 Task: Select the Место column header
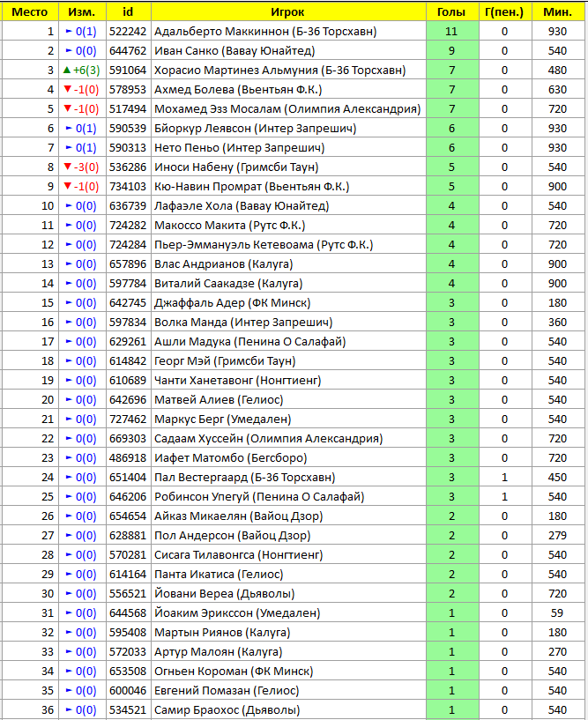click(x=30, y=12)
